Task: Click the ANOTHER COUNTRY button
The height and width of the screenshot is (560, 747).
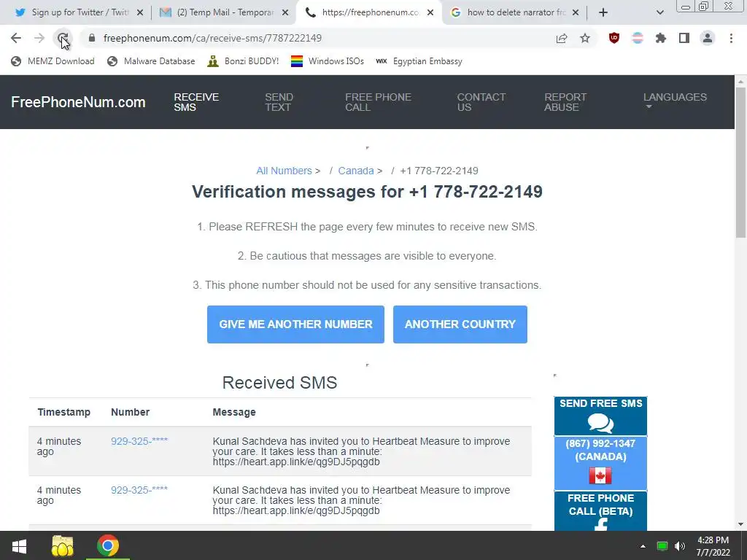Action: tap(460, 324)
